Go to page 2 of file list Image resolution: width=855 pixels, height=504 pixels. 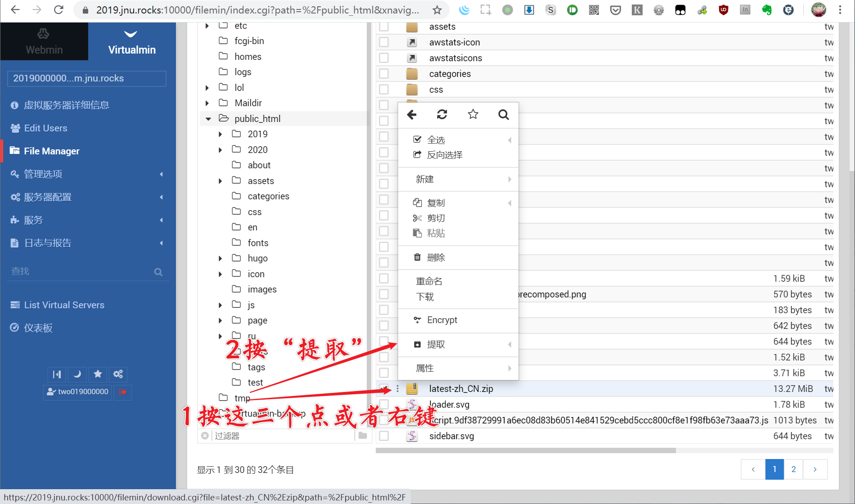click(793, 469)
